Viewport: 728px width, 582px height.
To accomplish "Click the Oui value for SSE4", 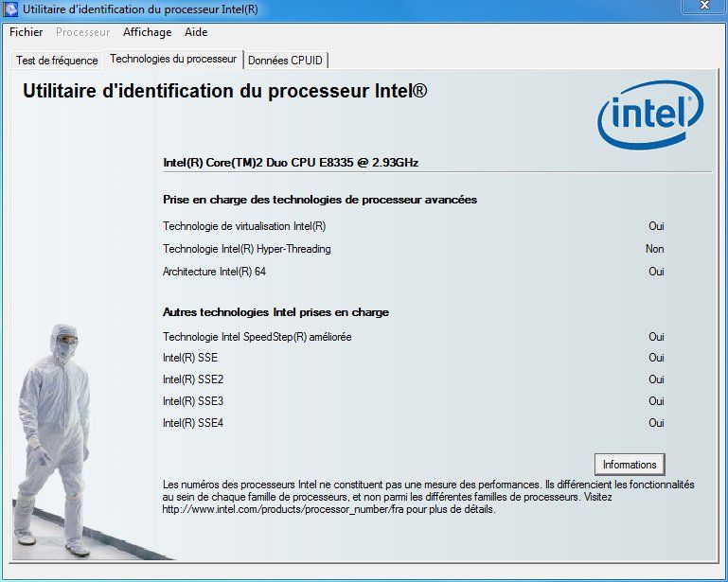I will coord(656,423).
